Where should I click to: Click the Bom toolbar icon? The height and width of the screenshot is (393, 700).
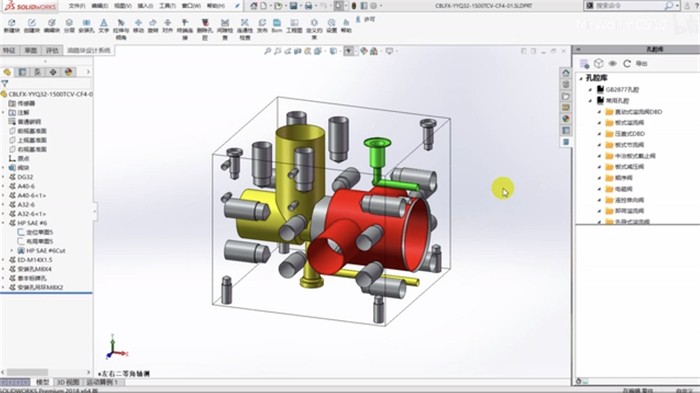[x=277, y=25]
